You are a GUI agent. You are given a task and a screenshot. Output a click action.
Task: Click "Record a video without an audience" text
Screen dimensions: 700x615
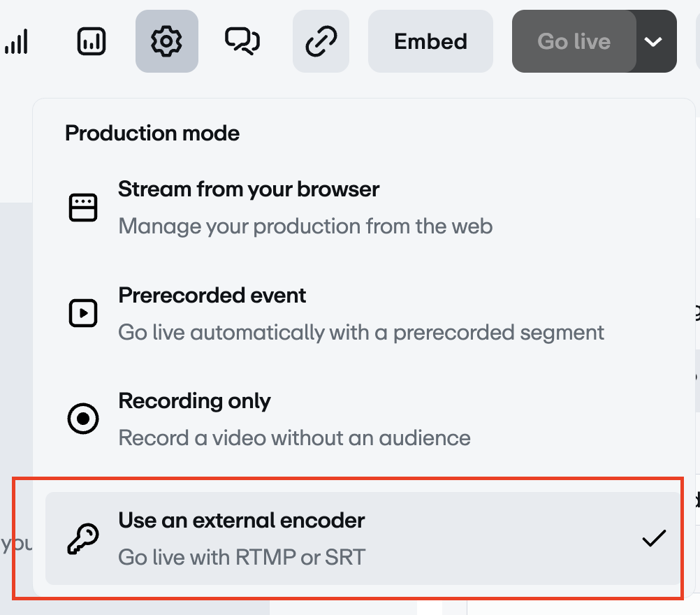[x=294, y=438]
